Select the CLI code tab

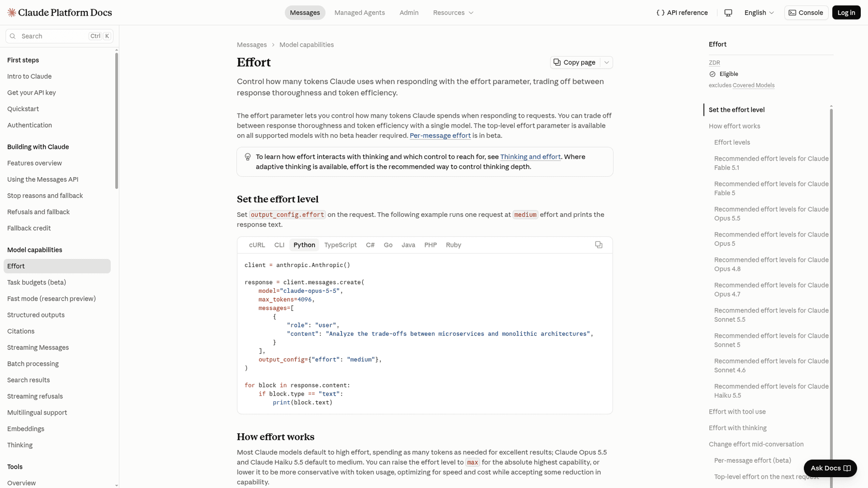tap(280, 245)
